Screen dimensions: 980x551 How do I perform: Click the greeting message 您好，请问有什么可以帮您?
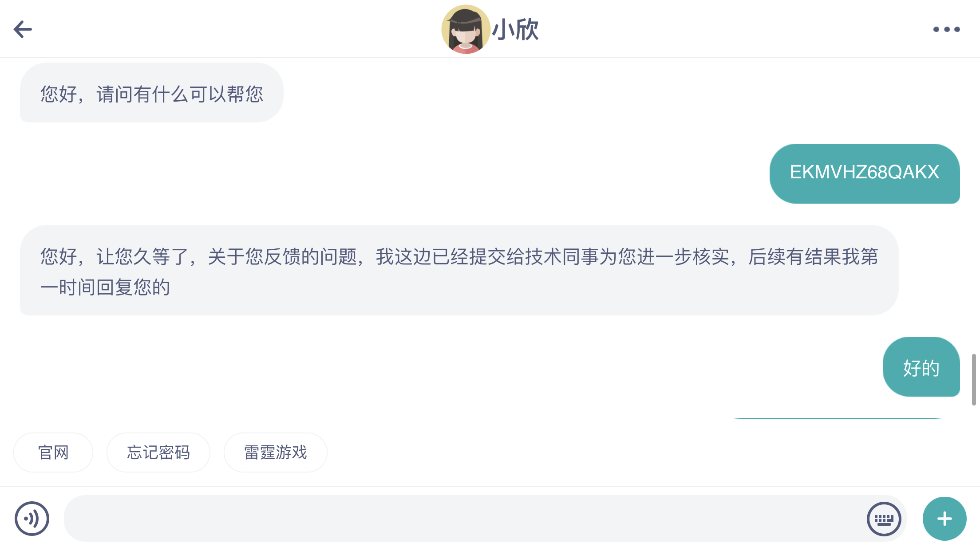tap(151, 93)
